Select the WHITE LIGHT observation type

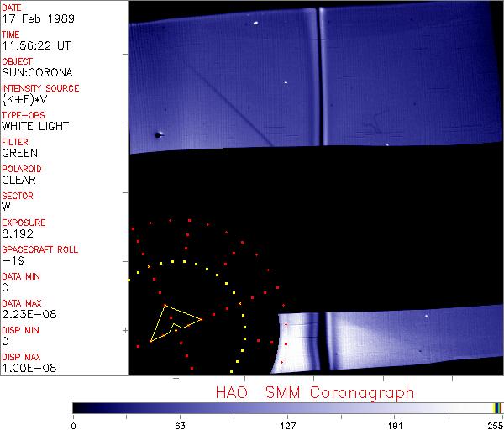click(x=35, y=126)
